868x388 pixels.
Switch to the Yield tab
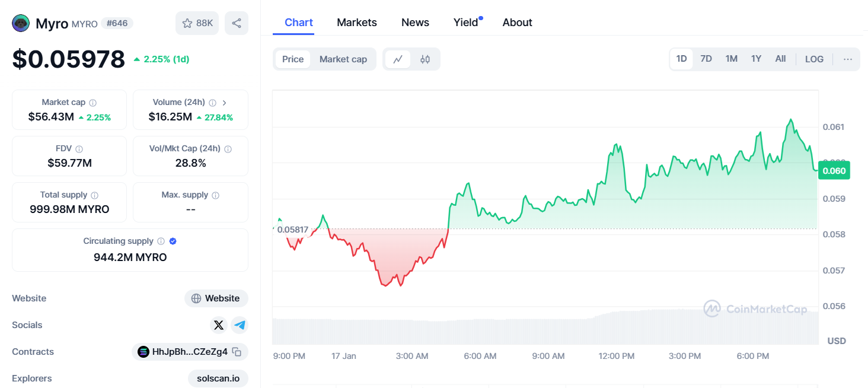466,23
